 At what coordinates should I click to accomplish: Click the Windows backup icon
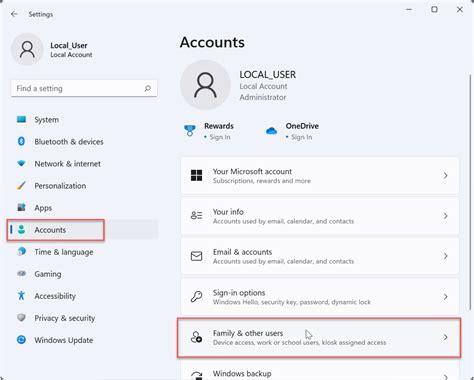(x=197, y=375)
